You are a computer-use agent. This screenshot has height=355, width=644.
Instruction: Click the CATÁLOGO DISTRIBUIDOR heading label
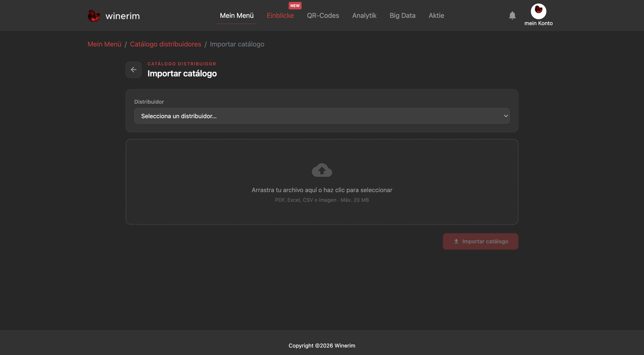(182, 64)
